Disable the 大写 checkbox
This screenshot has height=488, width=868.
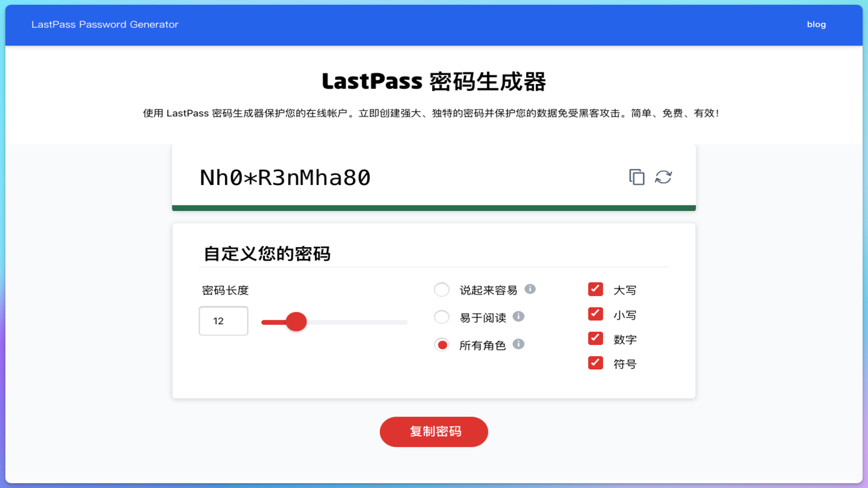point(595,289)
